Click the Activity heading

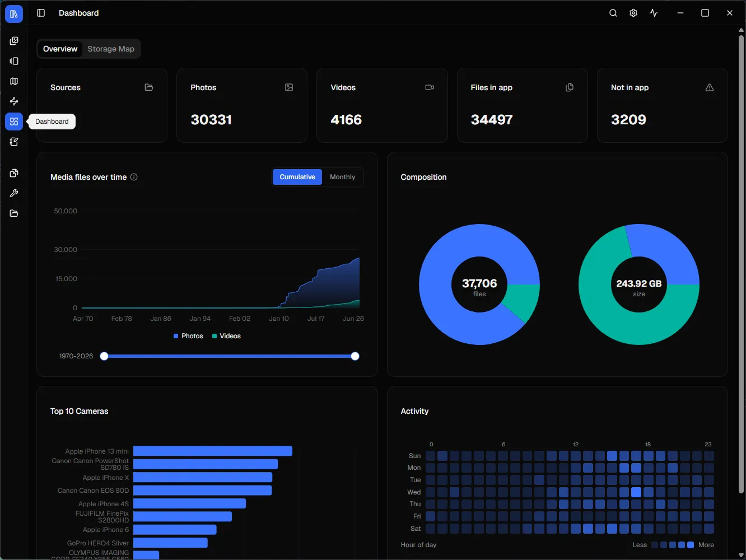click(x=414, y=411)
